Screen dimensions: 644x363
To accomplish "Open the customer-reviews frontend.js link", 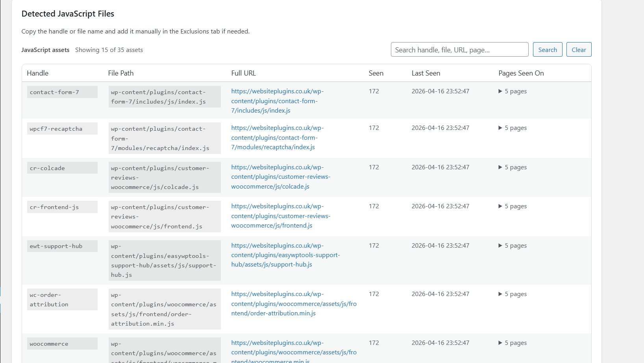I will [281, 216].
